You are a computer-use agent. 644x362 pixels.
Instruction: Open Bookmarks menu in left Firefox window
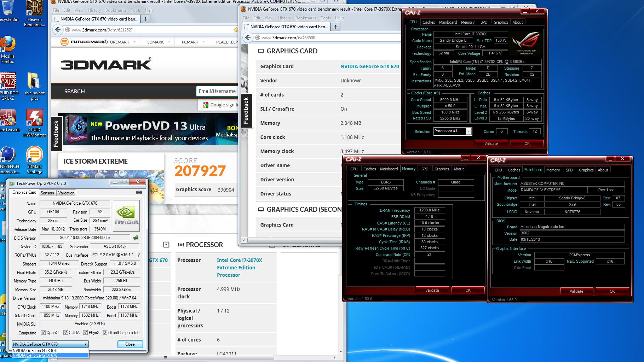click(116, 10)
